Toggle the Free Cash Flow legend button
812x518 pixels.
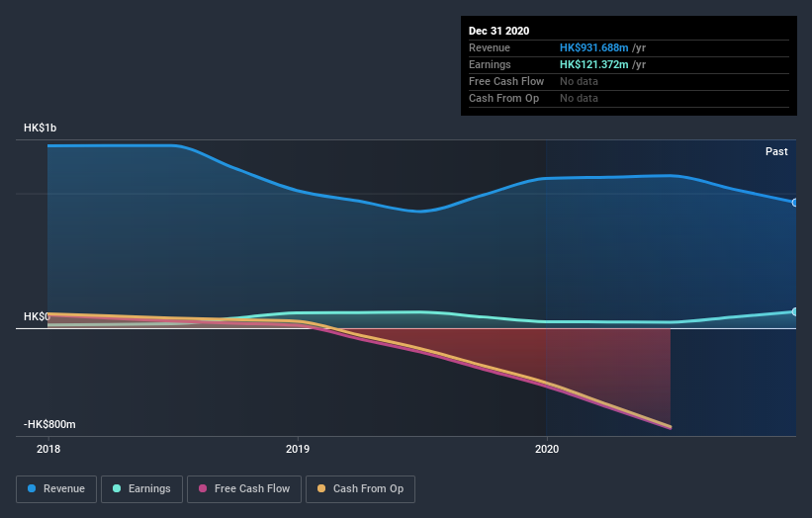(x=244, y=489)
